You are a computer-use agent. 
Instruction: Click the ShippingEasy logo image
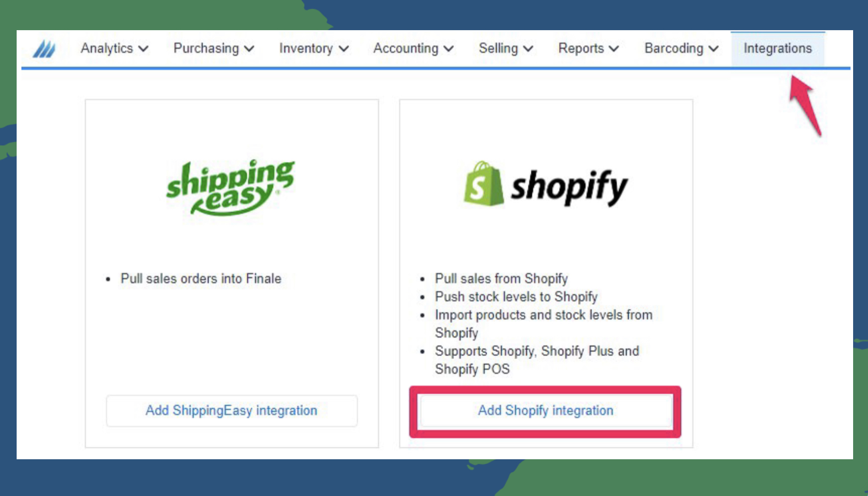click(x=231, y=188)
